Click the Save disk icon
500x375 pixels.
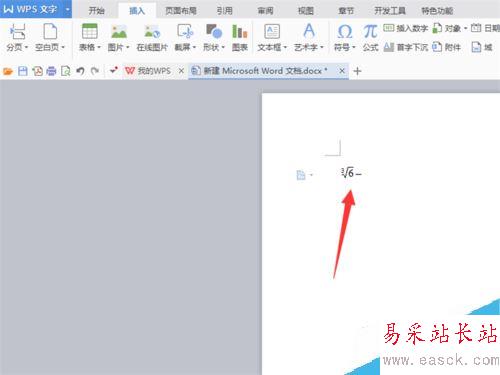(x=23, y=71)
